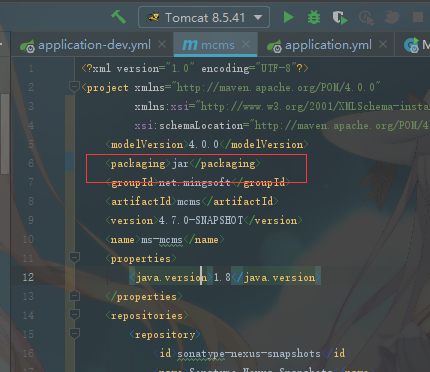Collapse the properties fold marker on line 11

[74, 257]
